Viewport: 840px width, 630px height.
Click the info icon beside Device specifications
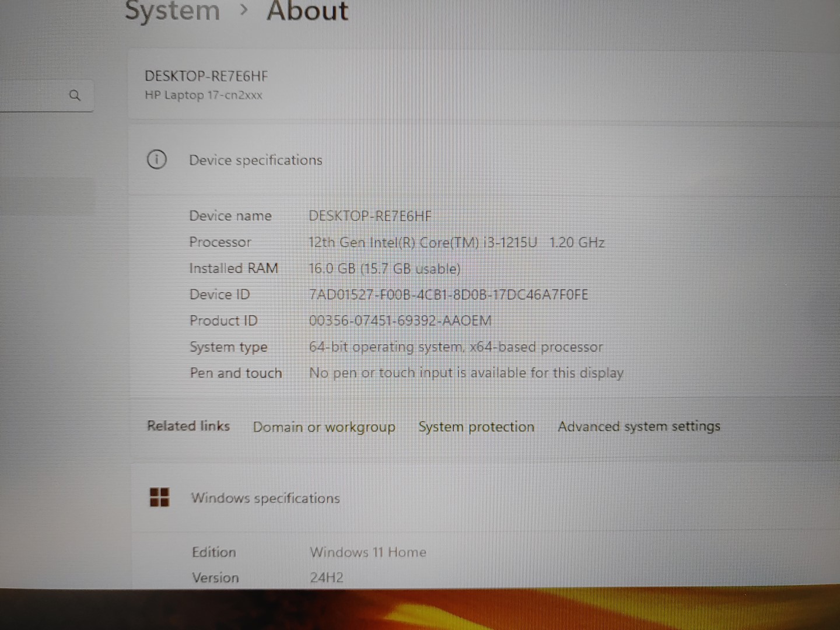point(156,159)
